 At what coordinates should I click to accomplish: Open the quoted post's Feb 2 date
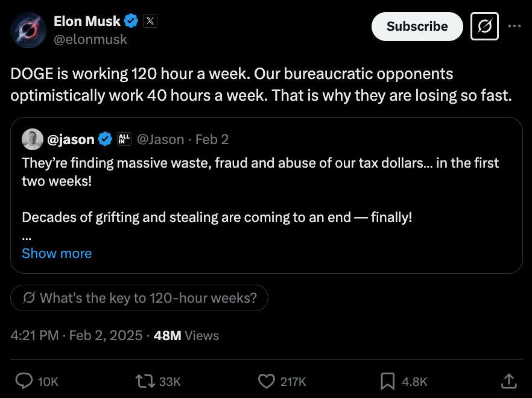[212, 139]
